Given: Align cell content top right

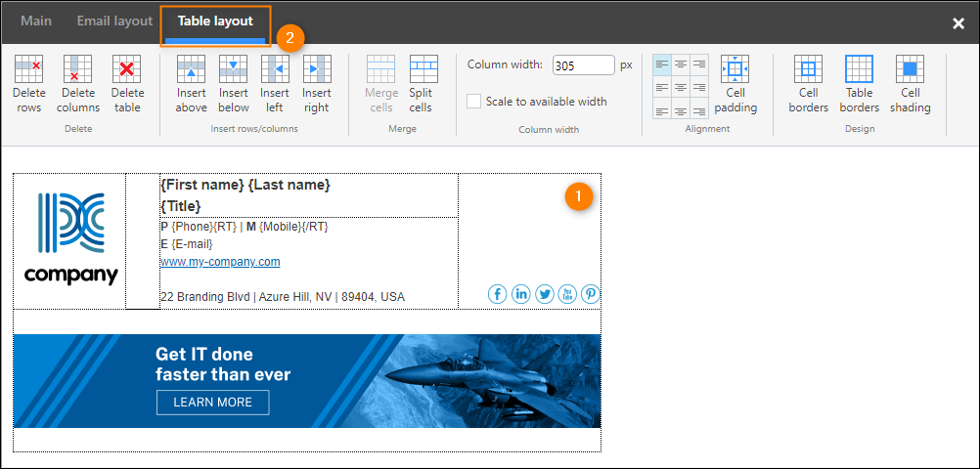Looking at the screenshot, I should (700, 64).
